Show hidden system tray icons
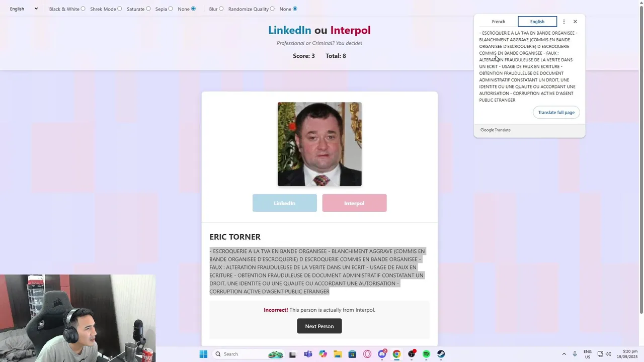This screenshot has height=362, width=644. pyautogui.click(x=563, y=354)
